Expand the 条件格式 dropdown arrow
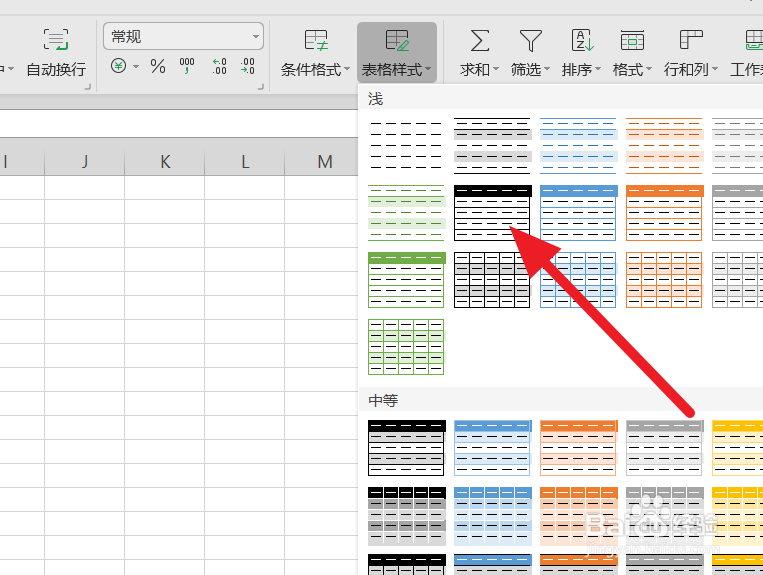Screen dimensions: 763x575 coord(347,69)
